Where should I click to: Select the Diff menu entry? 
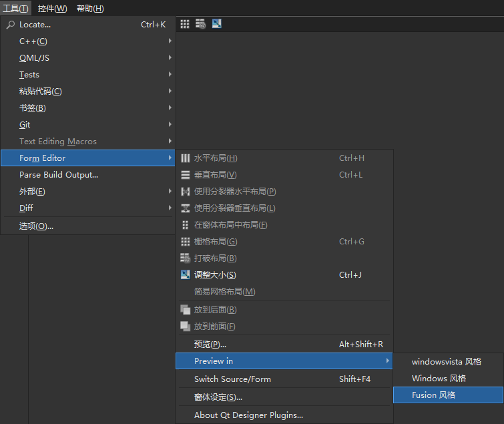tap(87, 208)
